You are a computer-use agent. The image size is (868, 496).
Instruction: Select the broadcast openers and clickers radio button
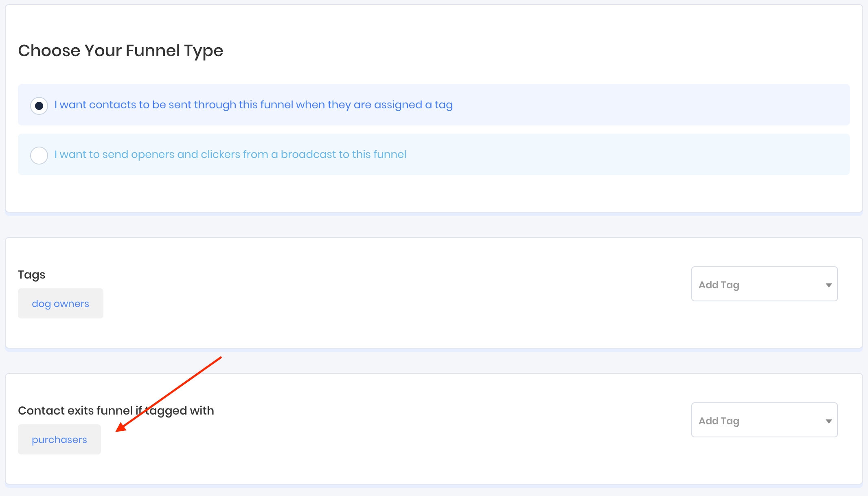coord(39,155)
